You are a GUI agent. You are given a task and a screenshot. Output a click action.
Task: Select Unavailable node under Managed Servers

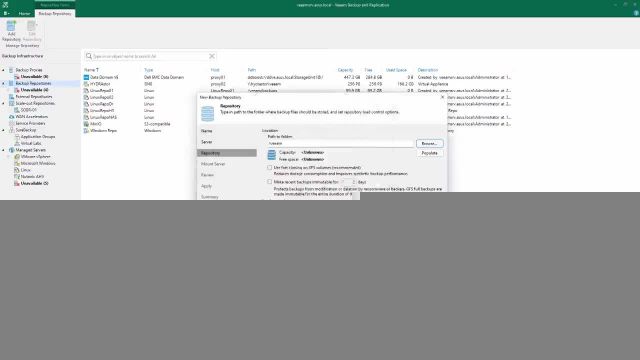click(34, 183)
